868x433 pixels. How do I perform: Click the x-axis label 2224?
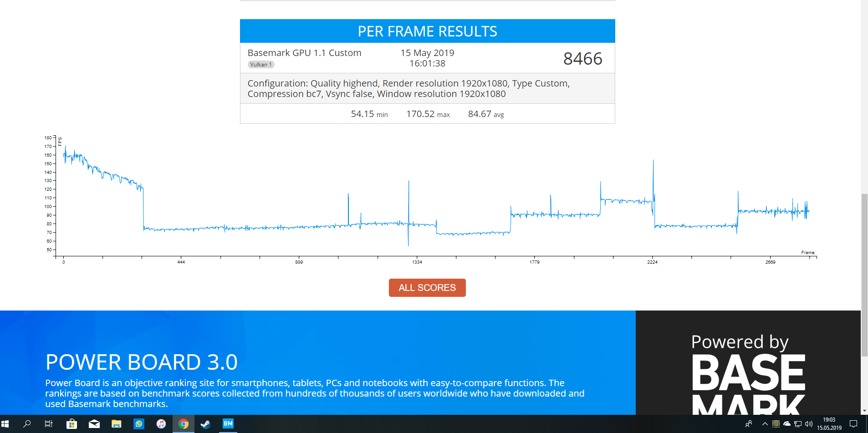tap(652, 262)
